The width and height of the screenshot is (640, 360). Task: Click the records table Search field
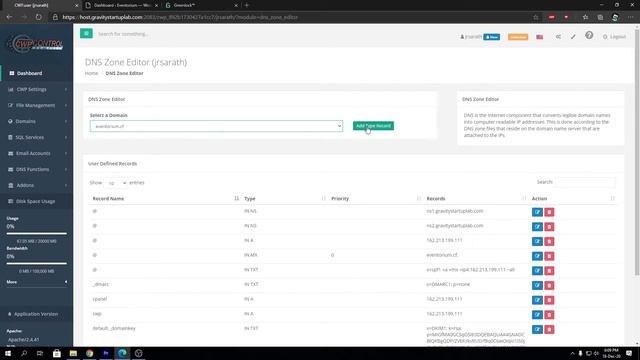click(x=585, y=182)
